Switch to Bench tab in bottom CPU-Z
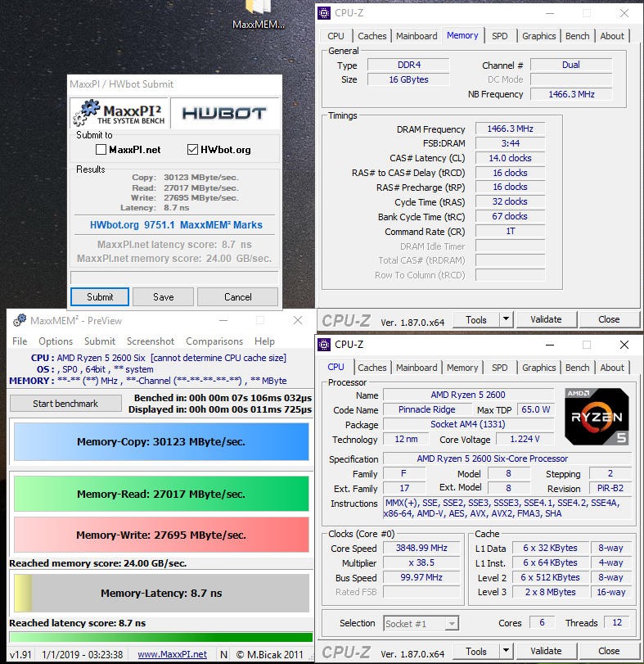Image resolution: width=644 pixels, height=664 pixels. (577, 368)
